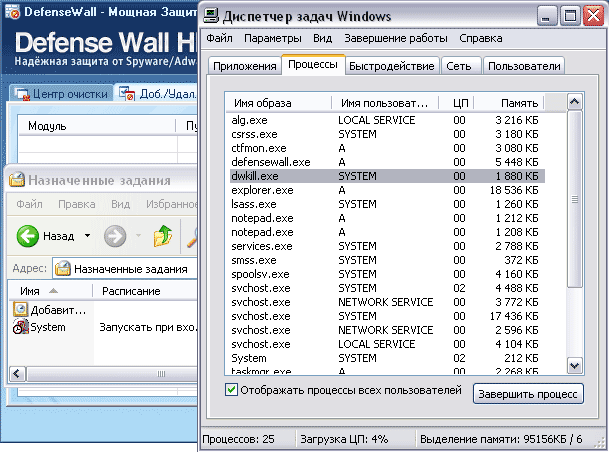Sort processes by Имя пользователя column
This screenshot has height=452, width=609.
pyautogui.click(x=385, y=103)
